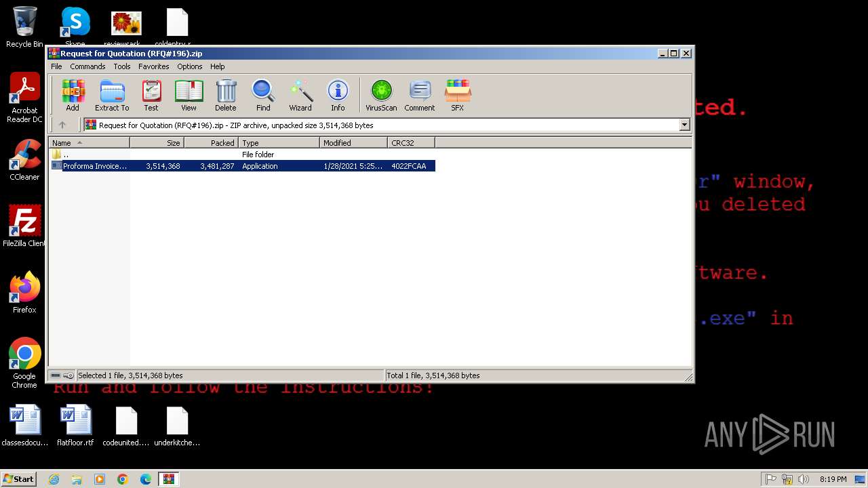Open codeunited file on desktop
868x488 pixels.
[x=126, y=426]
